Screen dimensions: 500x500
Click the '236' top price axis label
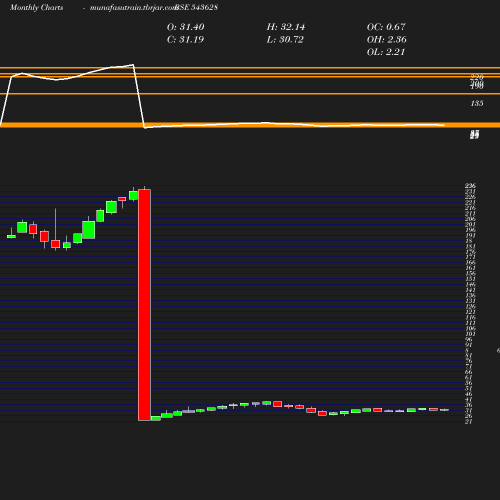coord(470,186)
